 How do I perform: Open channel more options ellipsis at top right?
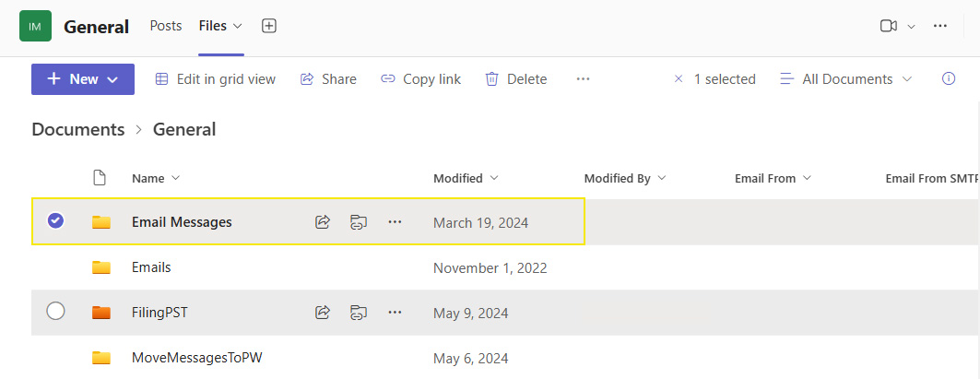point(940,26)
